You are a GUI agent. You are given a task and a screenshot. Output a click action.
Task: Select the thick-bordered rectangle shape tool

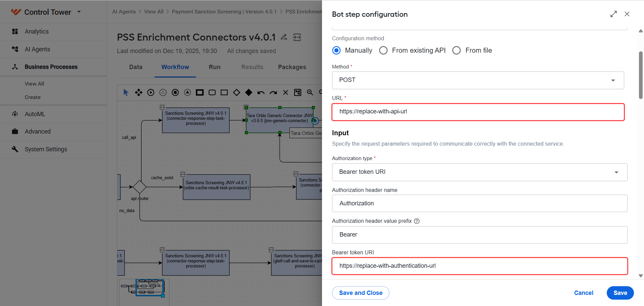click(x=200, y=93)
